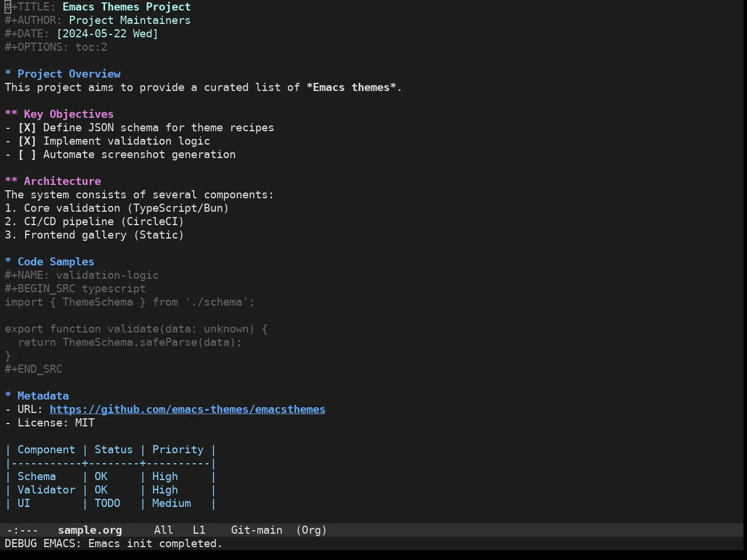Click Git-main branch indicator in mode line
The width and height of the screenshot is (747, 560).
pyautogui.click(x=257, y=530)
